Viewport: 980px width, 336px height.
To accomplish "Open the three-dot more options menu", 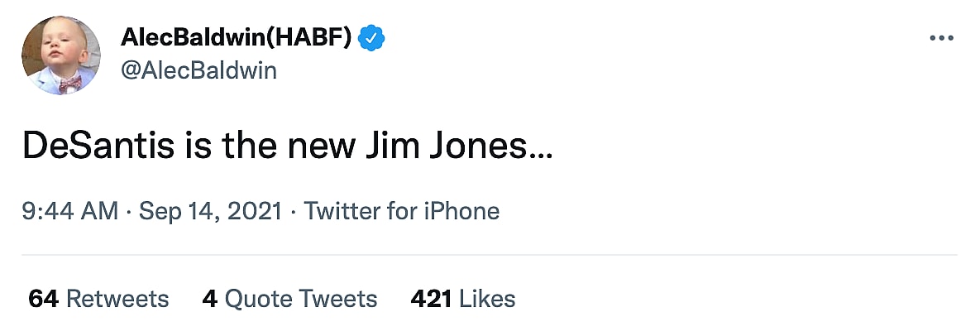I will [x=941, y=38].
